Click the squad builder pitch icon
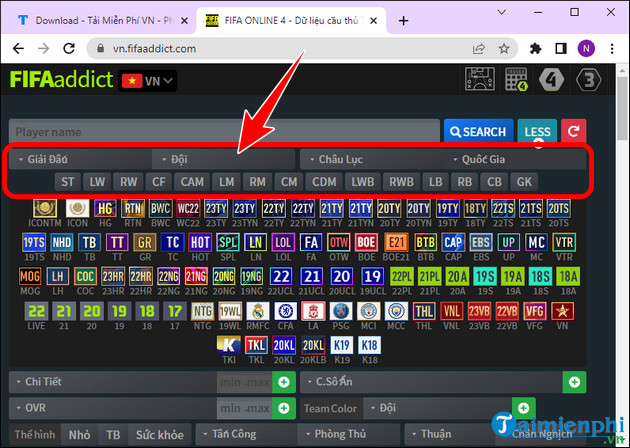Screen dimensions: 630x448 [480, 80]
